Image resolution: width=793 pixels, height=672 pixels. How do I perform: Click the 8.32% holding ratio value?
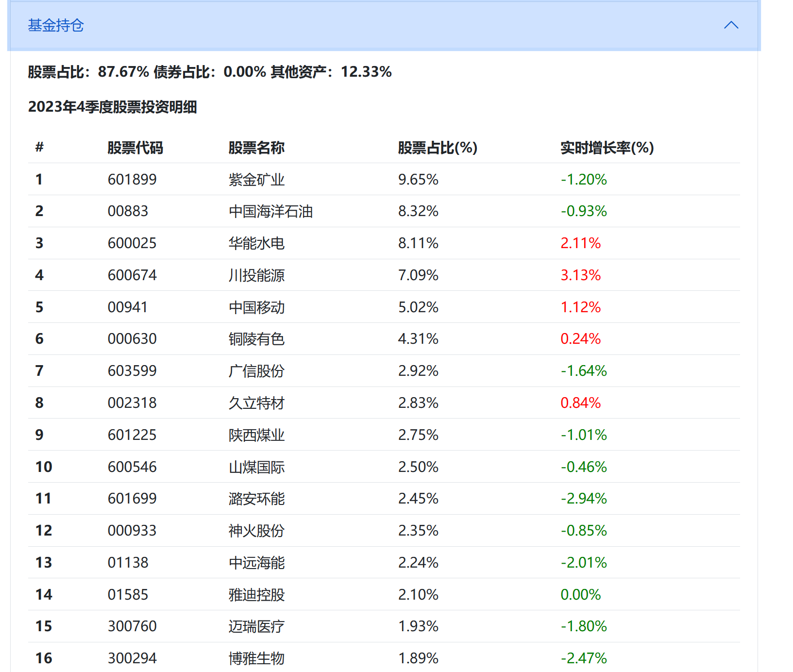click(x=418, y=211)
